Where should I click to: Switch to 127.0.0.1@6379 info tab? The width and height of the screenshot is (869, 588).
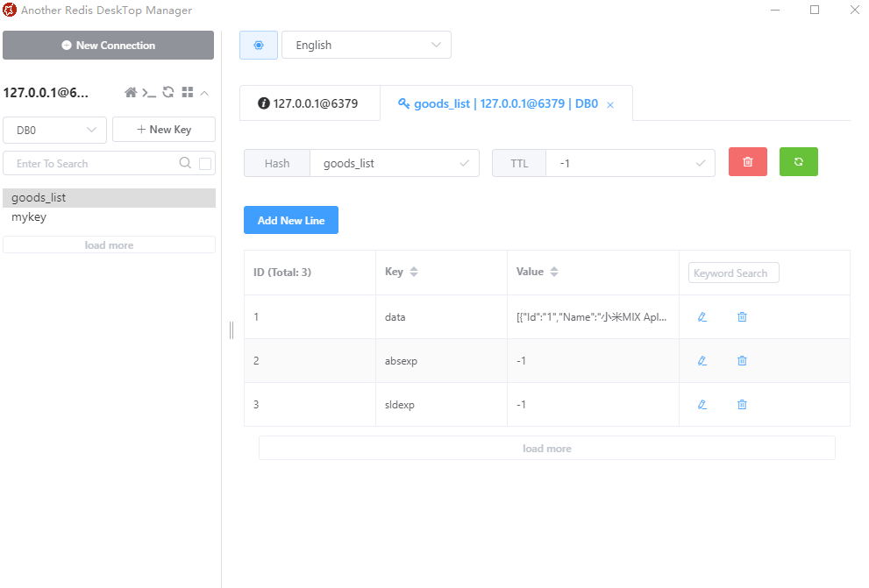point(310,103)
